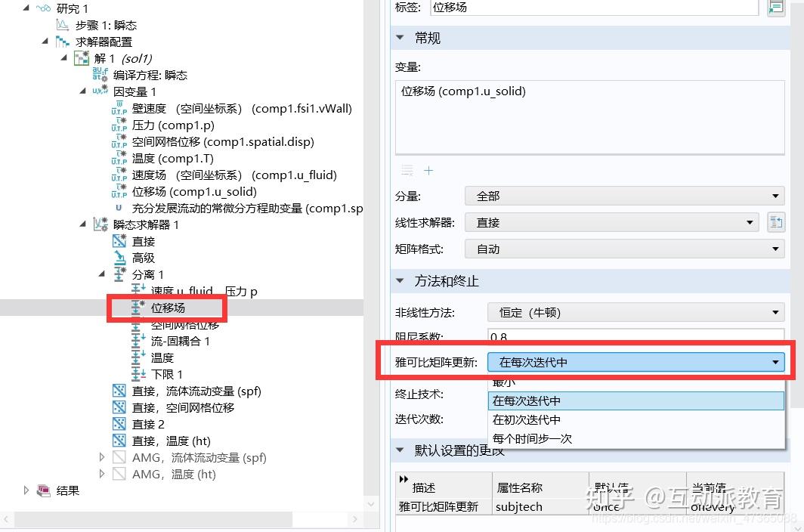The width and height of the screenshot is (804, 532).
Task: Select 每个时间步一次 from the open list
Action: coord(532,438)
